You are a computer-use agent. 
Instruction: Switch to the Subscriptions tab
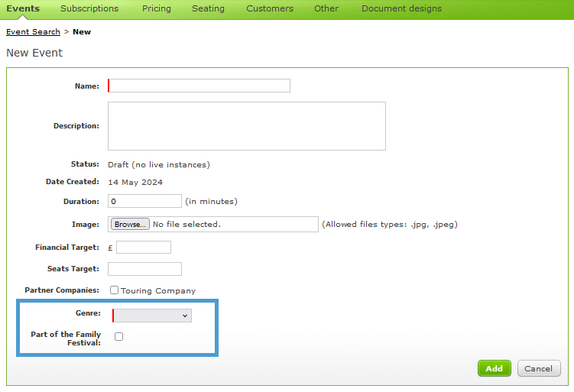point(89,8)
